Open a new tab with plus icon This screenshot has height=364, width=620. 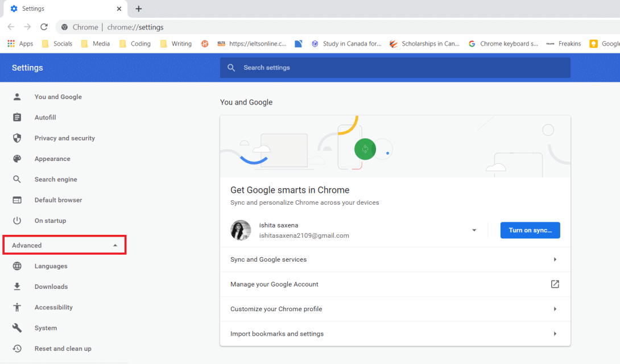(138, 9)
